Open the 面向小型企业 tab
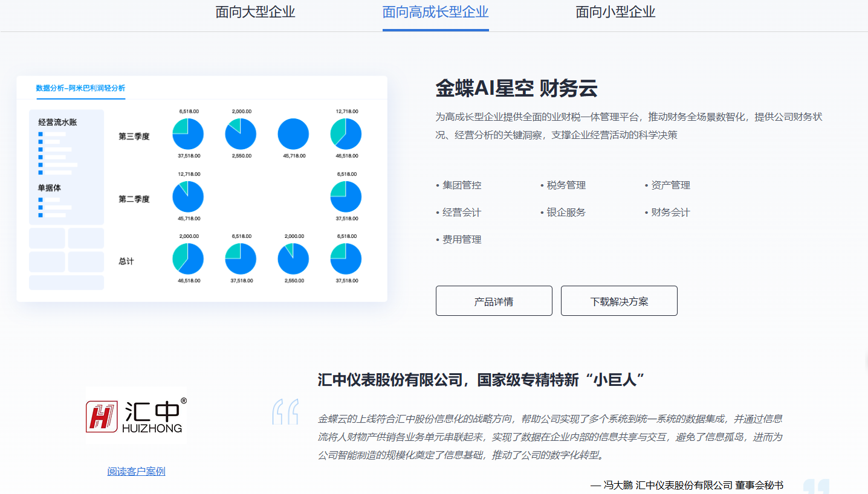This screenshot has width=868, height=494. pos(615,12)
